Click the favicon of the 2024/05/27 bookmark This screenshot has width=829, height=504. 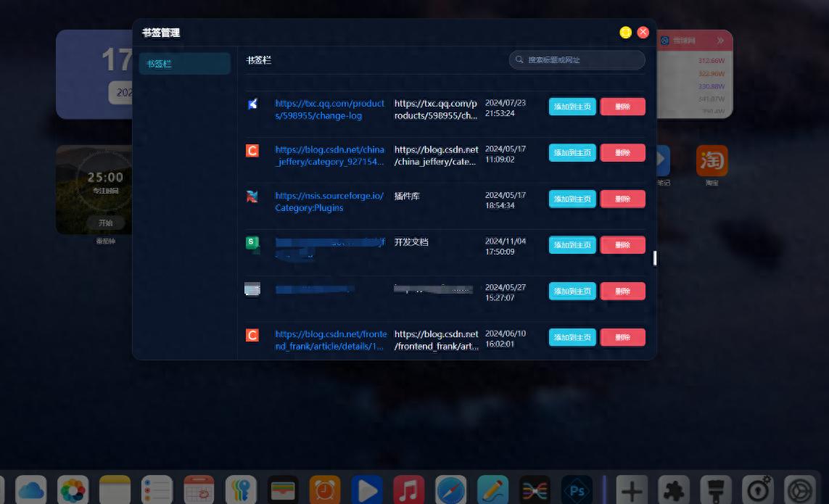coord(252,289)
